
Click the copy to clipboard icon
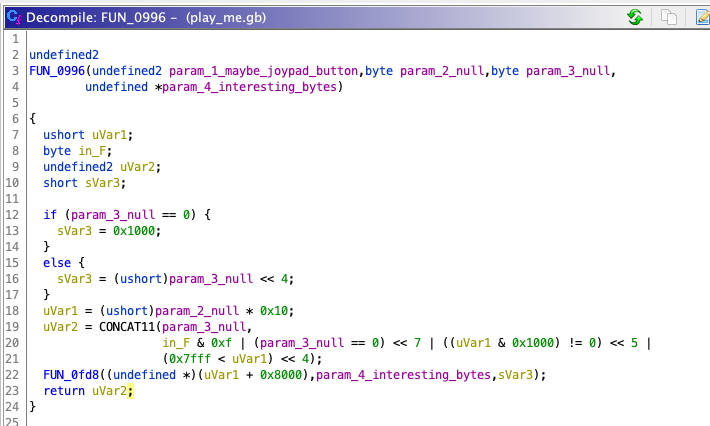(669, 17)
